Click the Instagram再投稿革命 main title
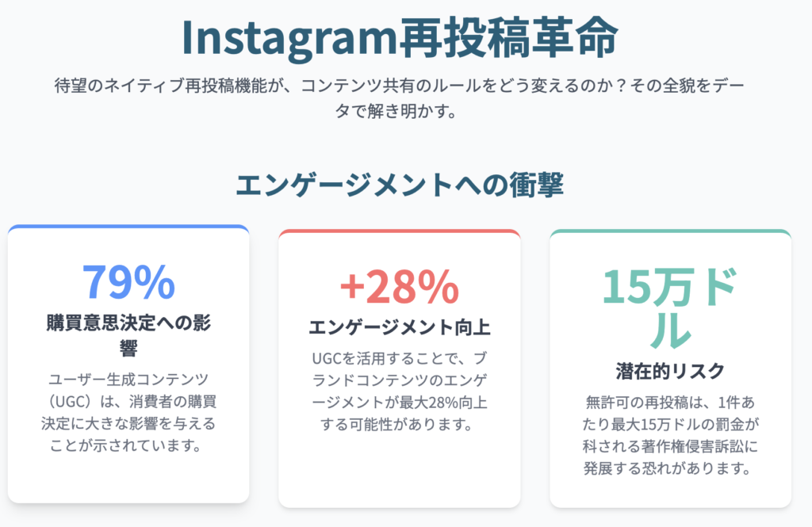Viewport: 812px width, 527px height. pyautogui.click(x=400, y=38)
